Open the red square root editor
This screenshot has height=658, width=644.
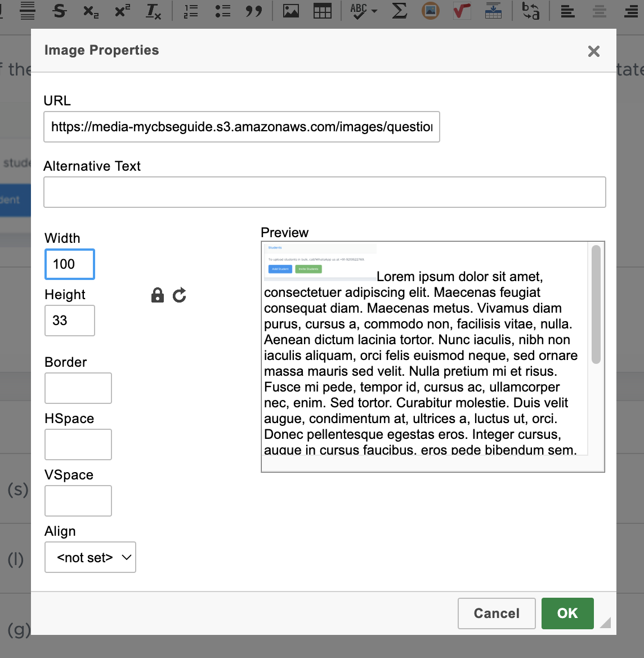[x=462, y=11]
